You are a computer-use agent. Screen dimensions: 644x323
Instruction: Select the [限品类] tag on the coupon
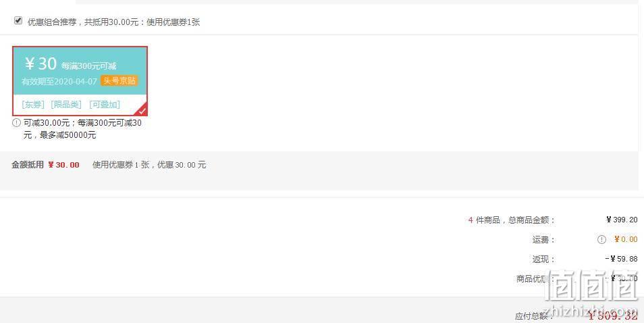click(66, 105)
